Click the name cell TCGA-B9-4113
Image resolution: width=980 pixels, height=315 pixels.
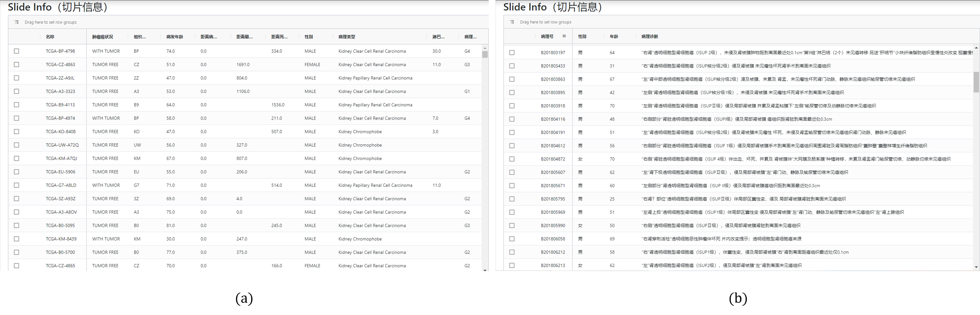click(60, 105)
